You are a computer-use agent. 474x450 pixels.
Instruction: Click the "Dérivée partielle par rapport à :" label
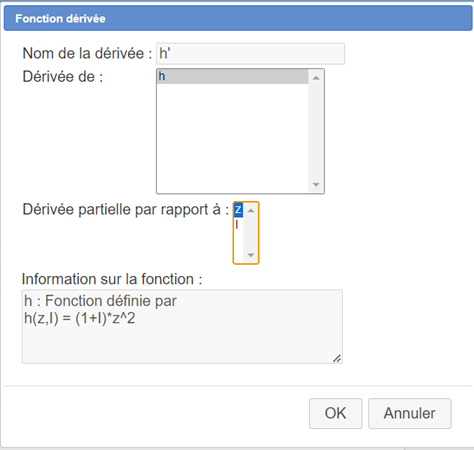tap(126, 210)
